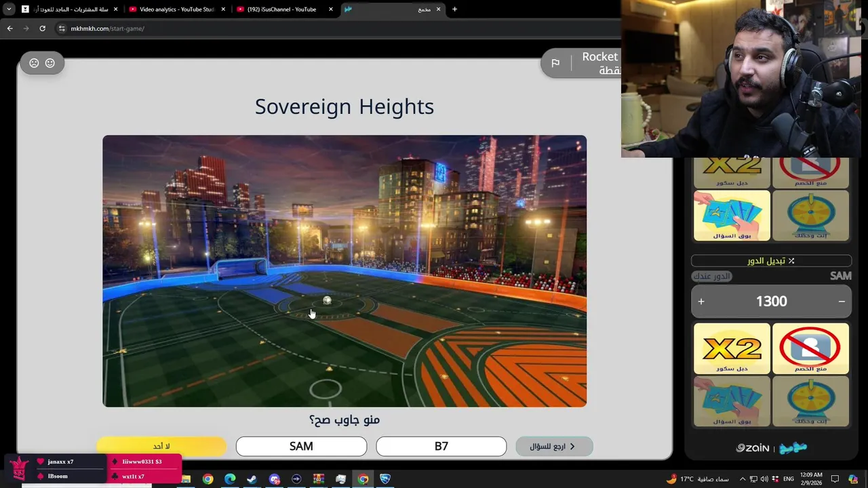Click the الدور عندك turn badge
Image resolution: width=868 pixels, height=488 pixels.
coord(712,276)
